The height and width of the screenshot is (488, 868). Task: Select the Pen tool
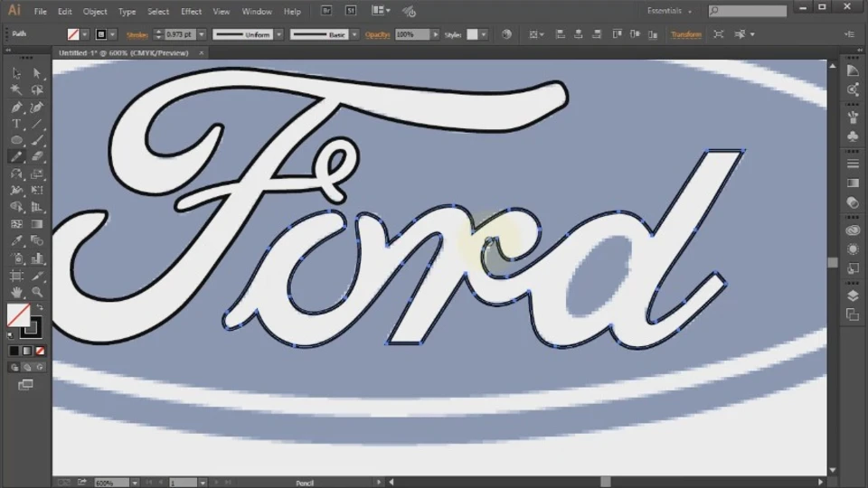point(16,107)
